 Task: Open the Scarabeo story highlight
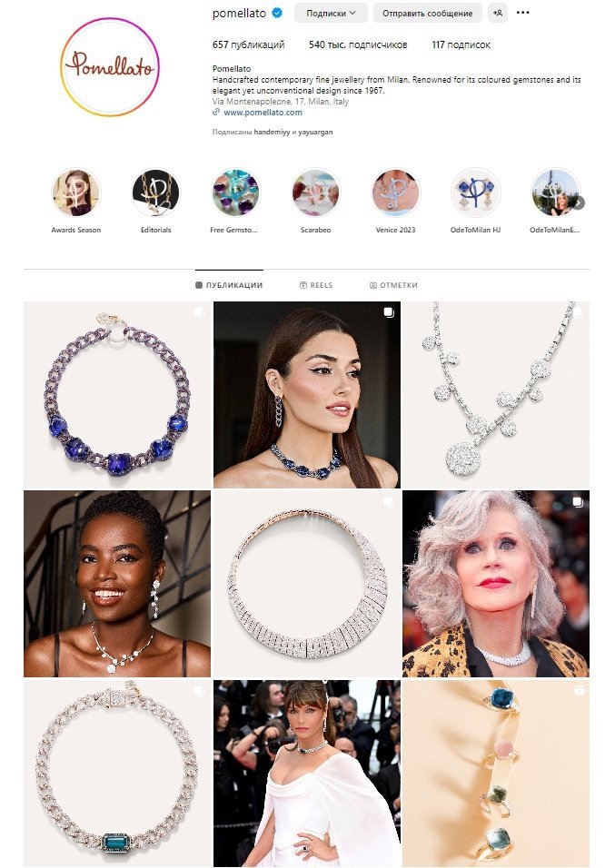click(x=315, y=192)
